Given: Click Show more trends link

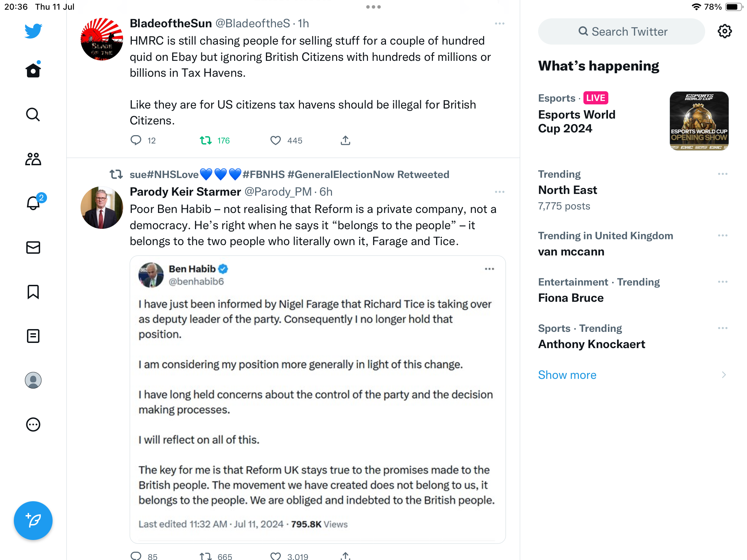Looking at the screenshot, I should pos(567,375).
